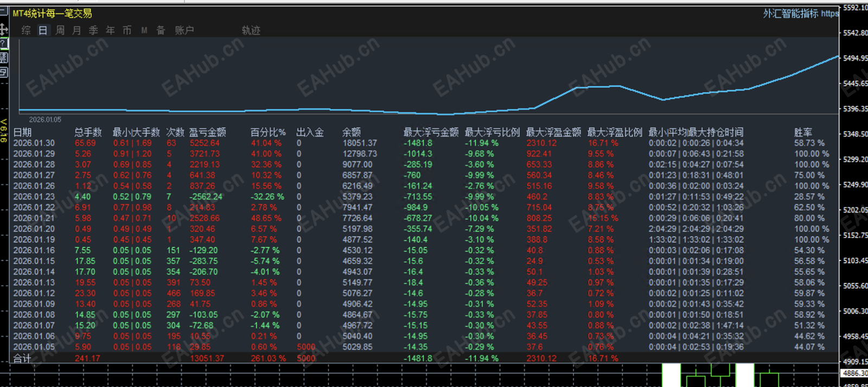Switch to the 年 yearly tab
The height and width of the screenshot is (387, 868).
110,30
